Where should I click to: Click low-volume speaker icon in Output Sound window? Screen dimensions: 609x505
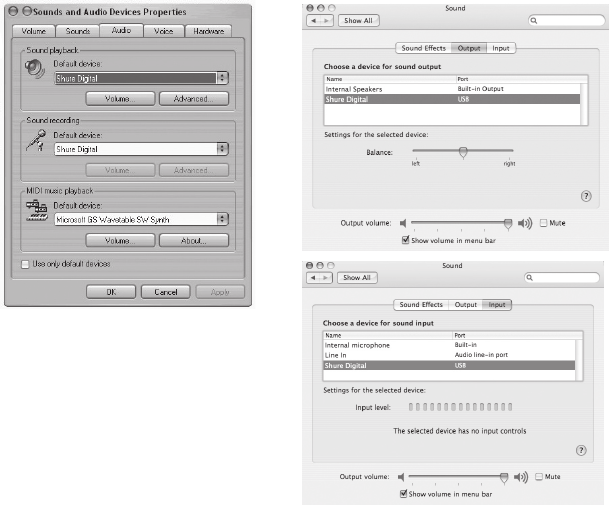pos(403,223)
